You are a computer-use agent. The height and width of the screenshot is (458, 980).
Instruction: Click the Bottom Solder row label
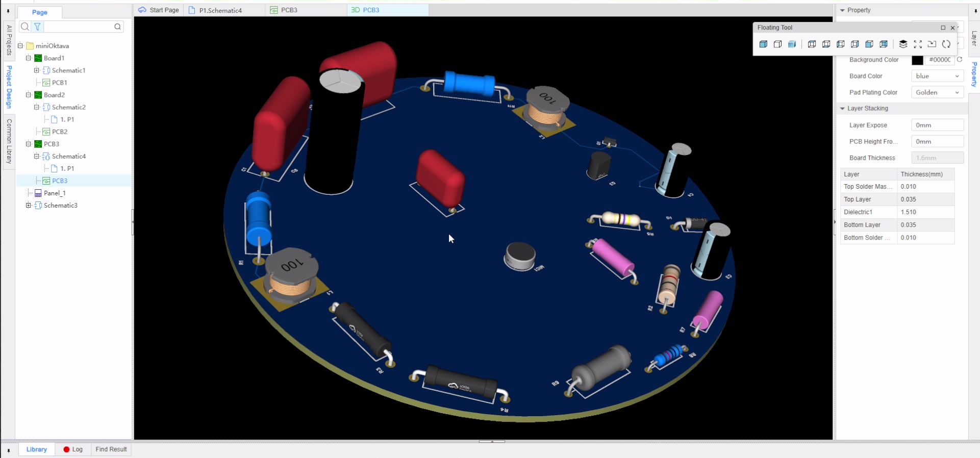point(867,238)
